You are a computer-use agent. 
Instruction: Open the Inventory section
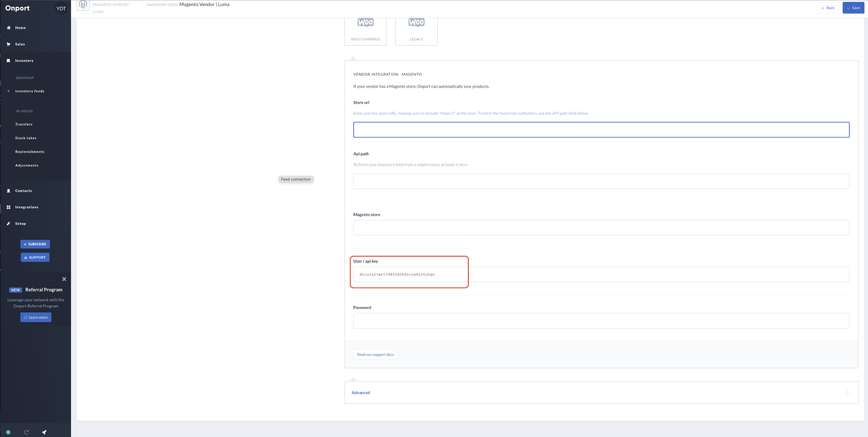(x=24, y=61)
